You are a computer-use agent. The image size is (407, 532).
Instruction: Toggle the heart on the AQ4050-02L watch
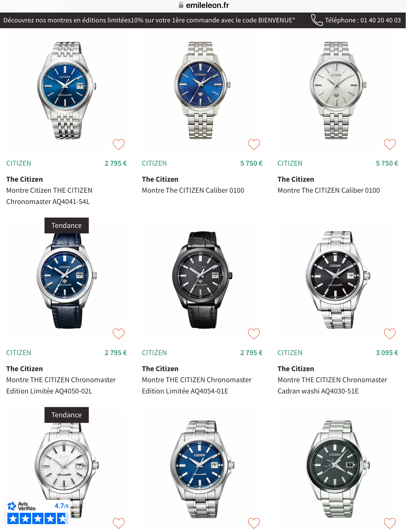(119, 334)
